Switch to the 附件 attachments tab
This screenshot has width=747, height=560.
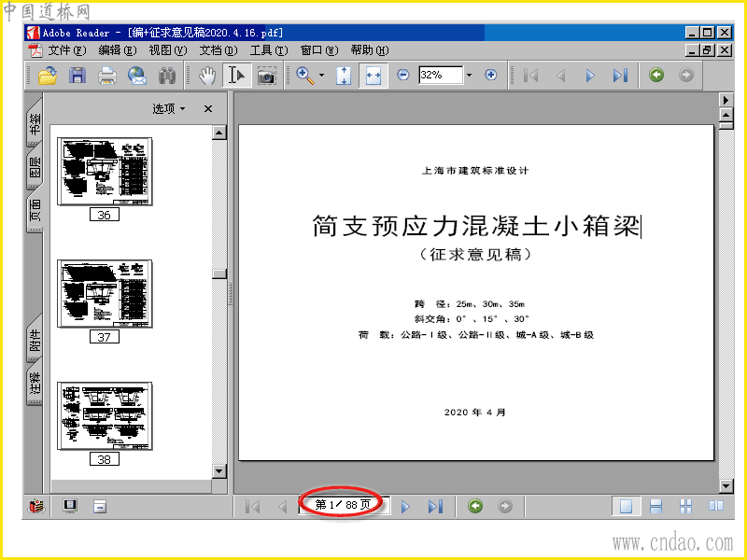pyautogui.click(x=35, y=340)
